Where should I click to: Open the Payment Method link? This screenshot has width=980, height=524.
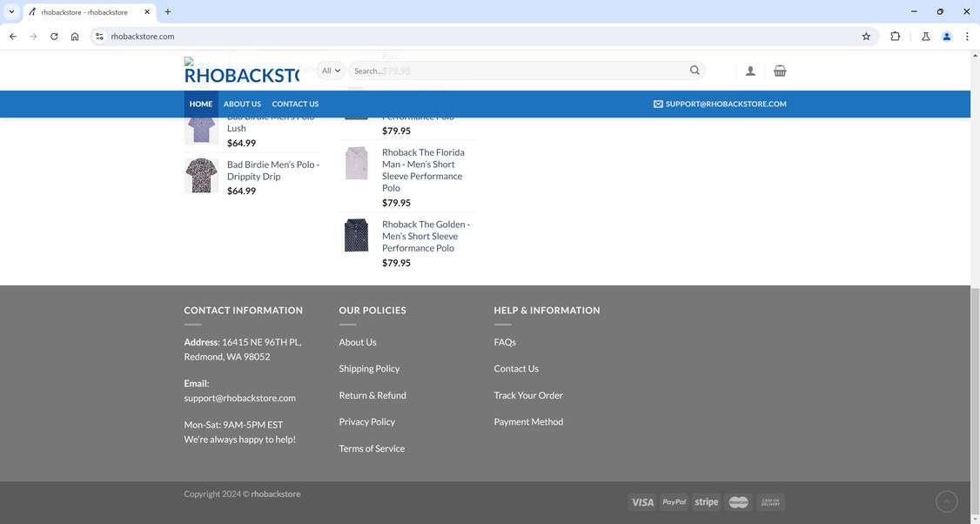pyautogui.click(x=528, y=422)
